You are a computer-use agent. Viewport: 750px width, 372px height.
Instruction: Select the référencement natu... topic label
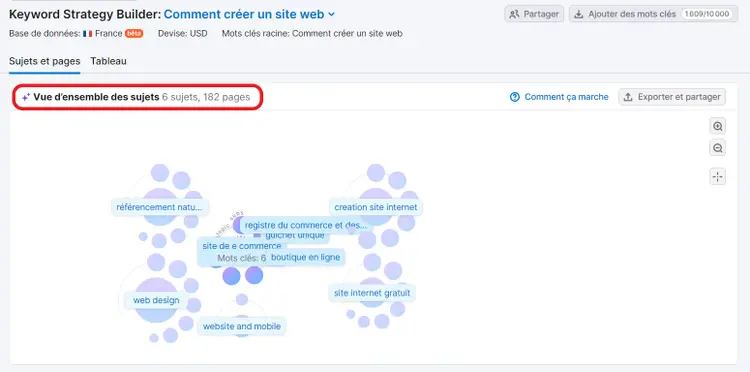click(160, 207)
